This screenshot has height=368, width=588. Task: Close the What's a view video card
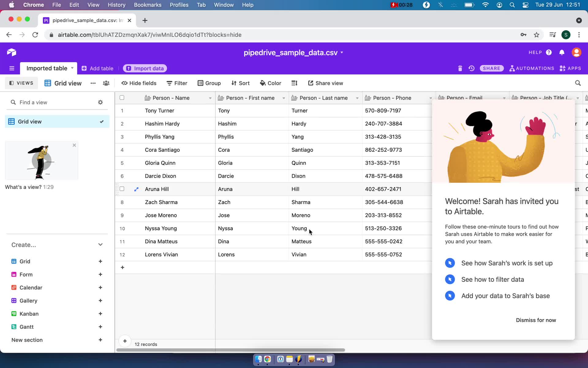click(74, 145)
